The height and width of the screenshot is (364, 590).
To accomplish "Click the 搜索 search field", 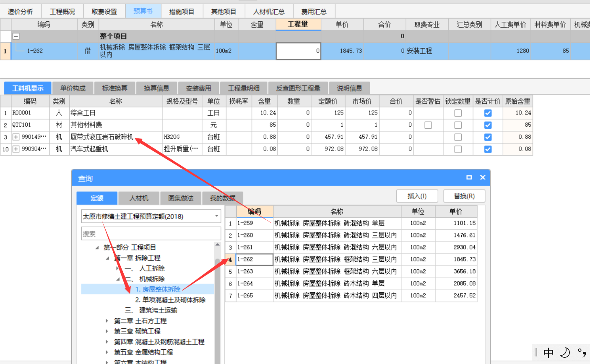I will pyautogui.click(x=151, y=234).
